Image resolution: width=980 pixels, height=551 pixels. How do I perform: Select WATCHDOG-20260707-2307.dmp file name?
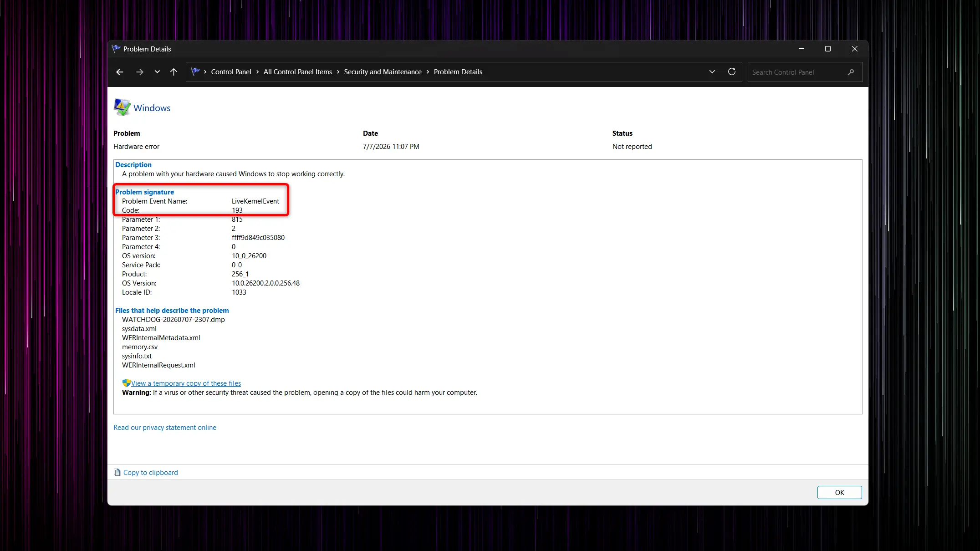174,320
